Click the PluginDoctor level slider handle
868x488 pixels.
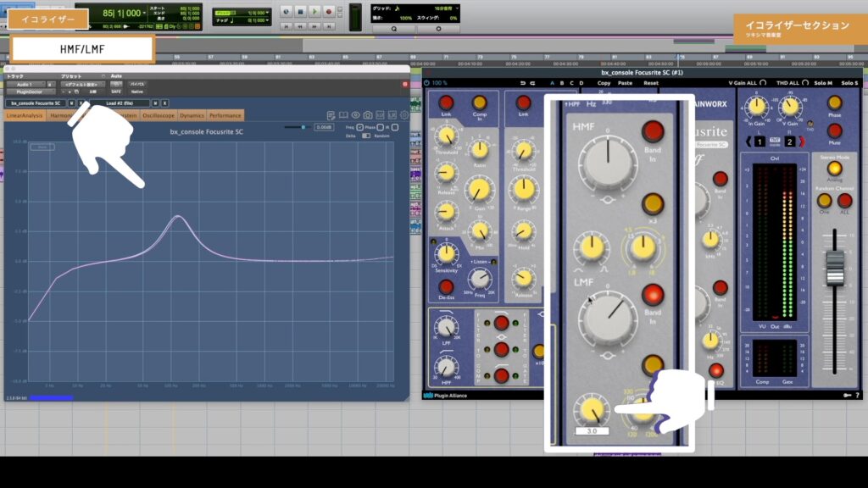click(x=303, y=127)
